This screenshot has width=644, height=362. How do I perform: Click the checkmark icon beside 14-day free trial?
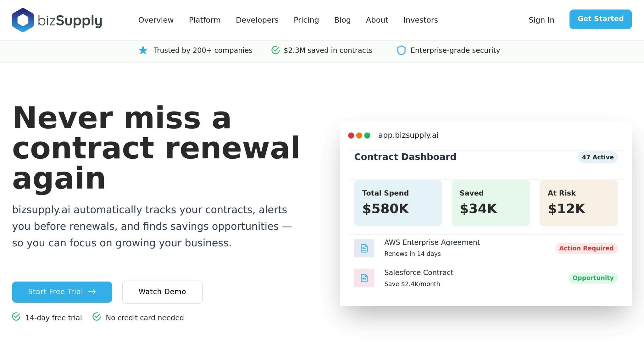click(16, 317)
